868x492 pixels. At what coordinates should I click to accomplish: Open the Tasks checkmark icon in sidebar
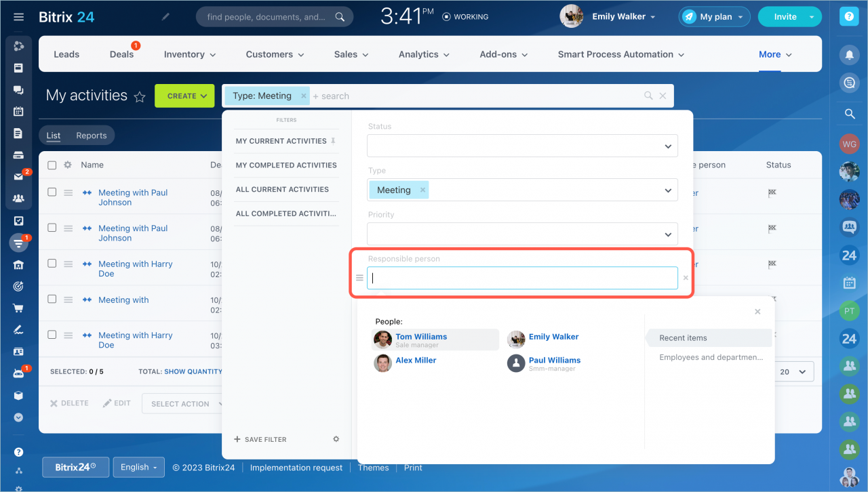(18, 220)
